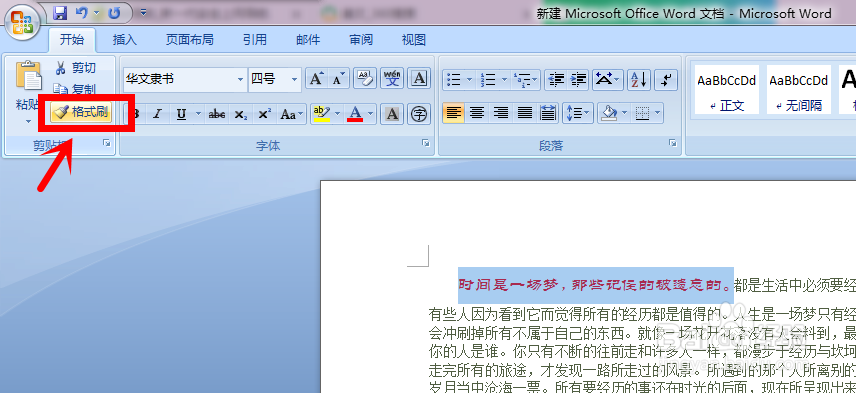Apply the 正文 style

click(727, 90)
